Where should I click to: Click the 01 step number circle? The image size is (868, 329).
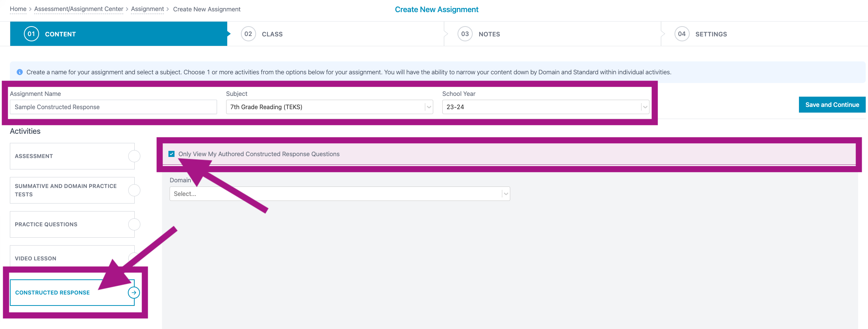click(31, 34)
